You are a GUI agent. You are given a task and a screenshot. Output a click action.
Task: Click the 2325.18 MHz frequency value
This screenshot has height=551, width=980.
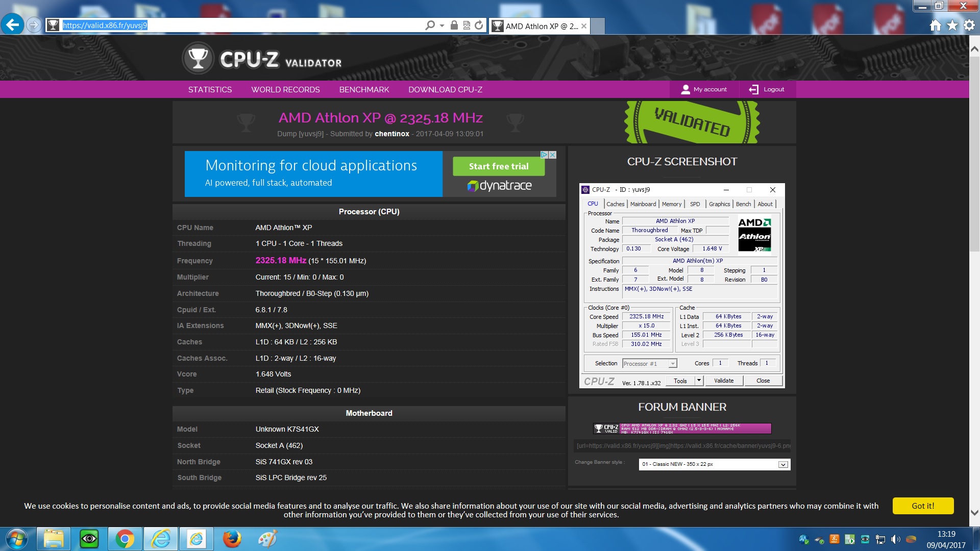[281, 260]
